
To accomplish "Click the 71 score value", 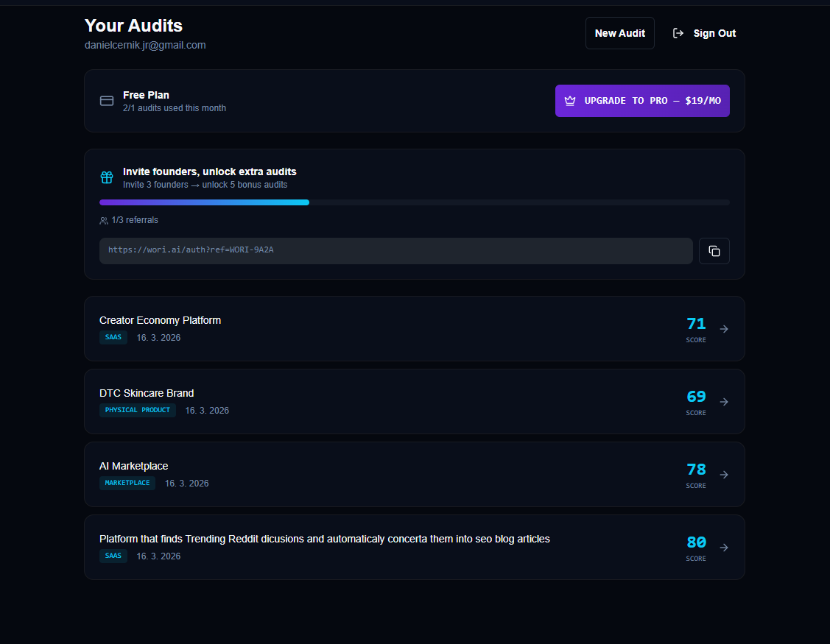I will pos(696,324).
